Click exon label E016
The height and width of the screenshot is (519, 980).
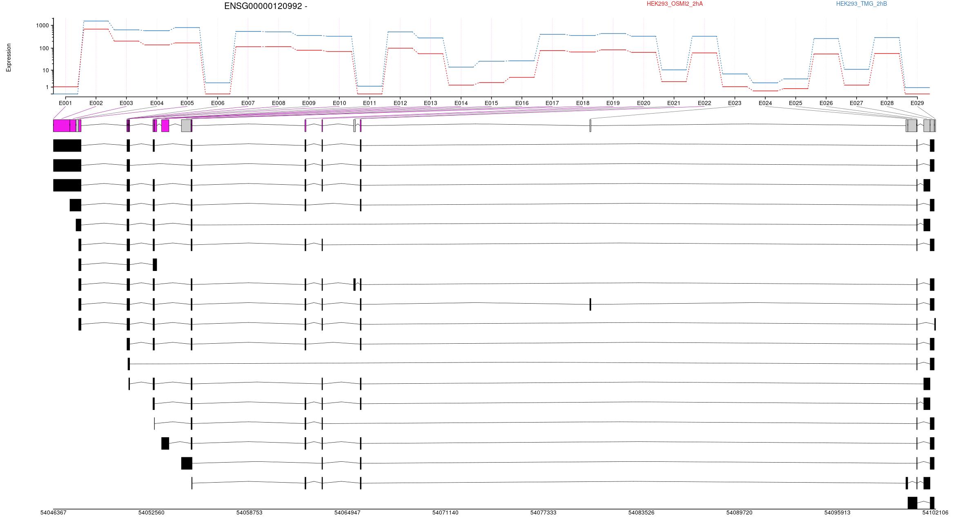522,103
